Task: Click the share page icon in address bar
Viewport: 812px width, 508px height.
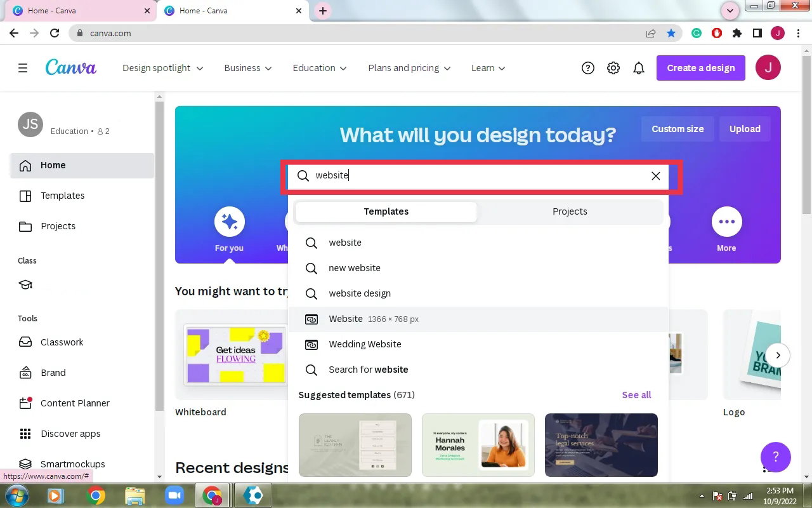Action: click(651, 33)
